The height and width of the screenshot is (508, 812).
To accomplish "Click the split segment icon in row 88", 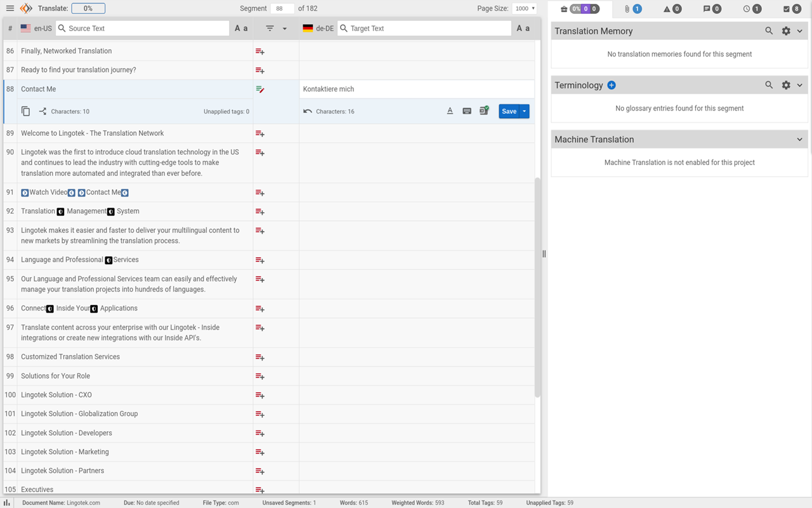I will pos(43,111).
